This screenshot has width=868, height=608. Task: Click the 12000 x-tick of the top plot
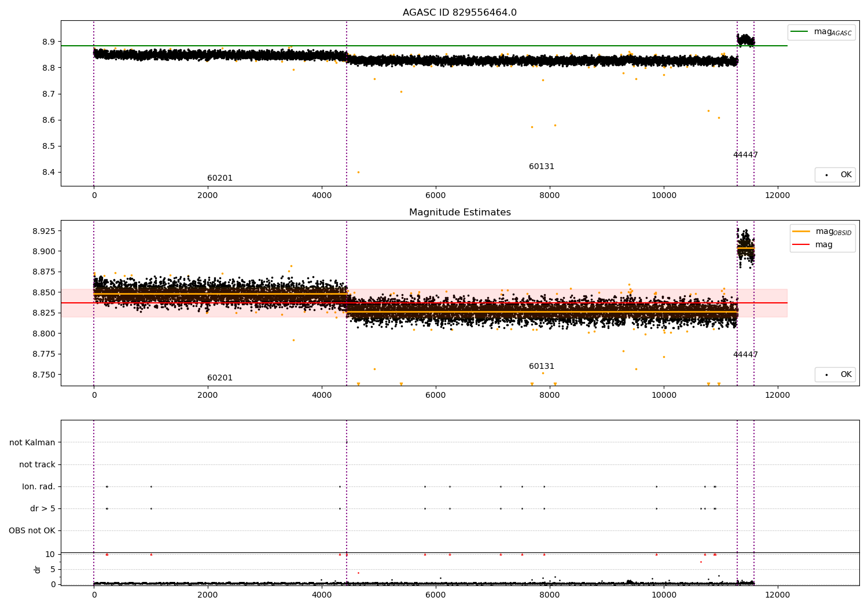coord(777,196)
